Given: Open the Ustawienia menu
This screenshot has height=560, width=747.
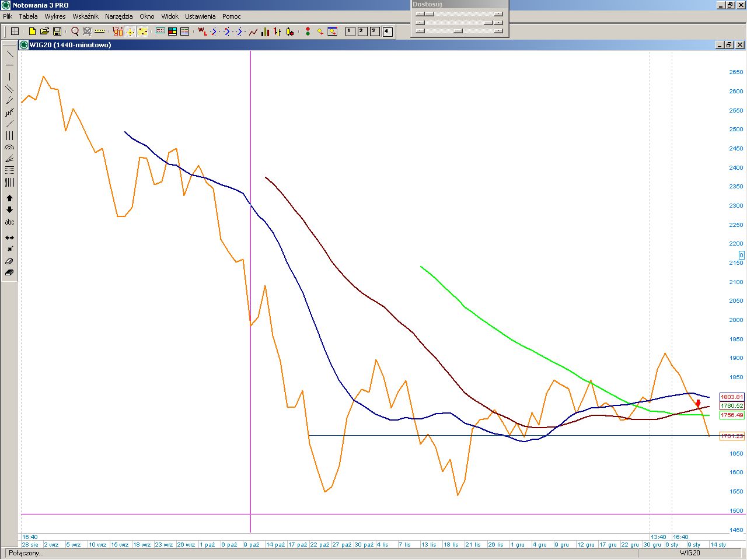Looking at the screenshot, I should (200, 16).
